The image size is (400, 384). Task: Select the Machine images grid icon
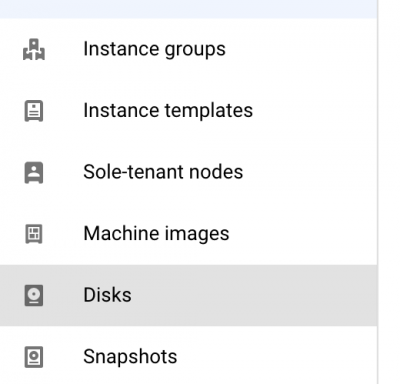34,234
